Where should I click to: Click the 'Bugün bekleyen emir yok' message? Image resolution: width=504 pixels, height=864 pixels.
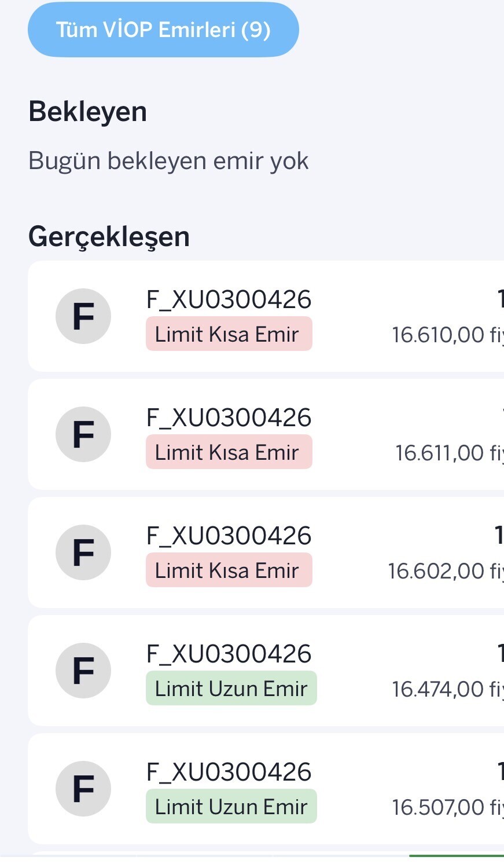coord(168,160)
